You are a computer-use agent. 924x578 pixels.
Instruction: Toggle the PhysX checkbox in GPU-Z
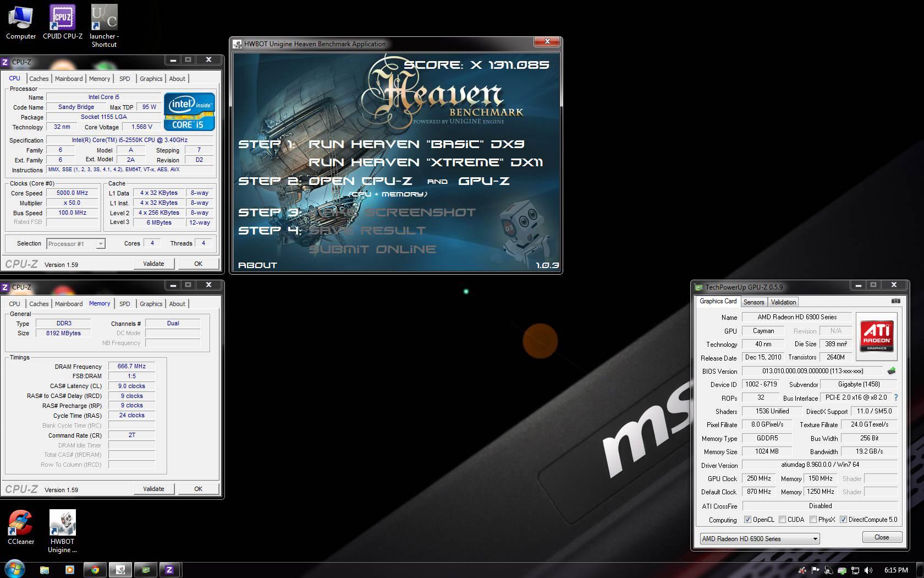click(x=813, y=520)
